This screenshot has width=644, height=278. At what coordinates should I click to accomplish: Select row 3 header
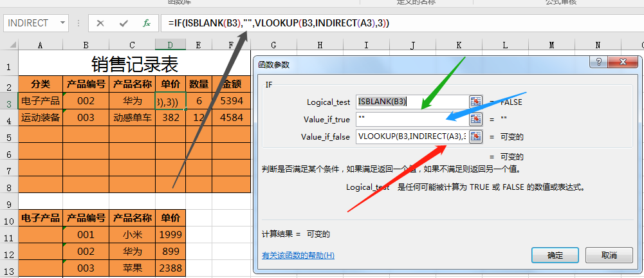pyautogui.click(x=9, y=101)
